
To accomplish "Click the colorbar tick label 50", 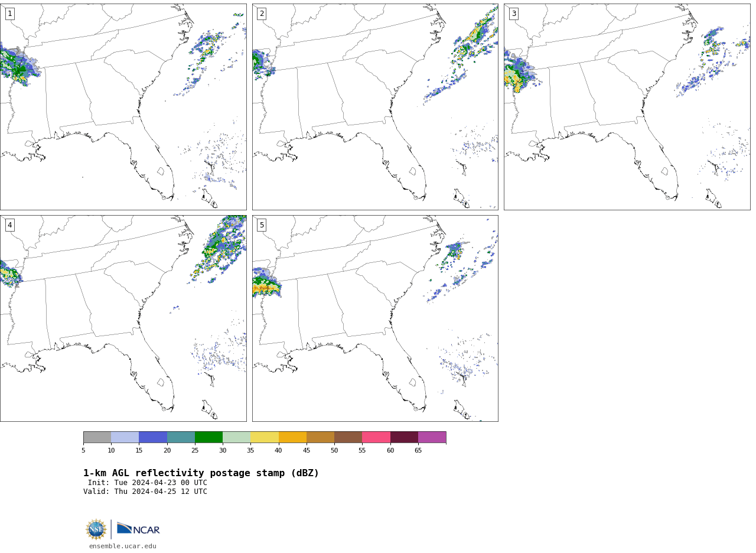I will click(x=334, y=450).
